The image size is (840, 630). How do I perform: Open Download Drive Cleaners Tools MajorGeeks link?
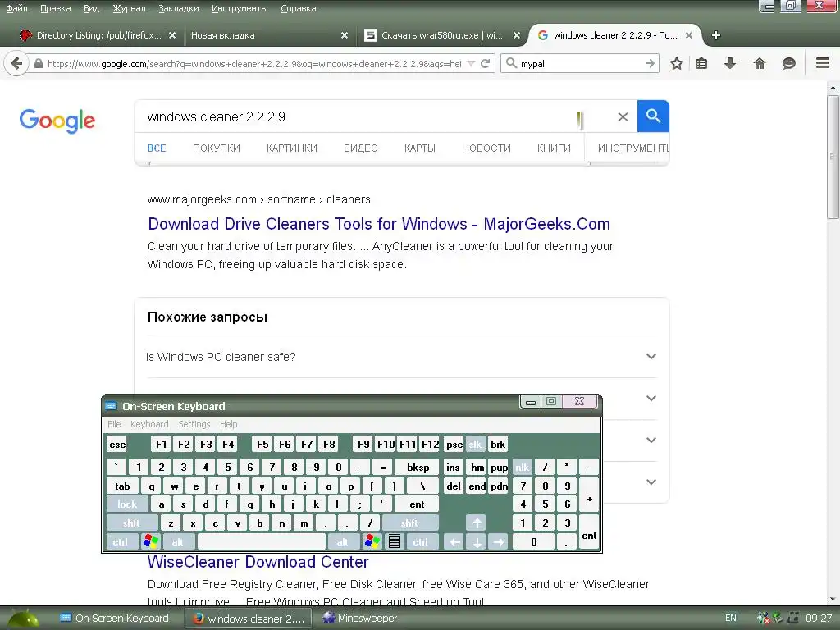[x=379, y=224]
